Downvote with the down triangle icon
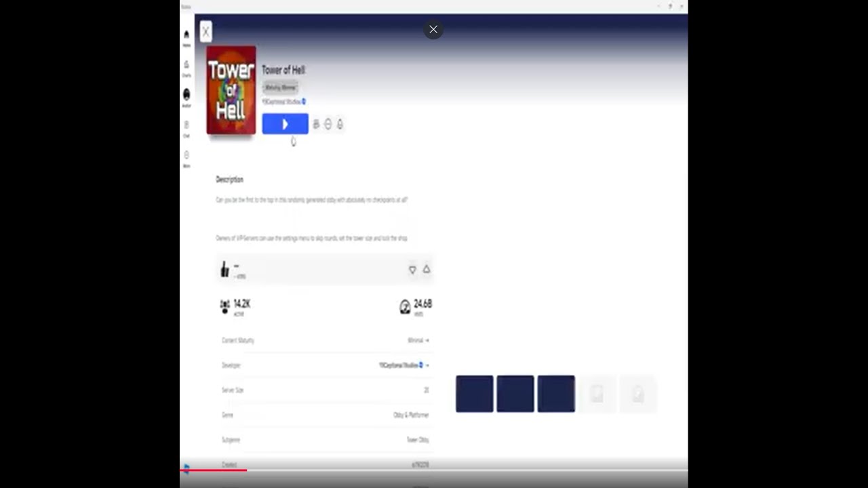 tap(412, 270)
